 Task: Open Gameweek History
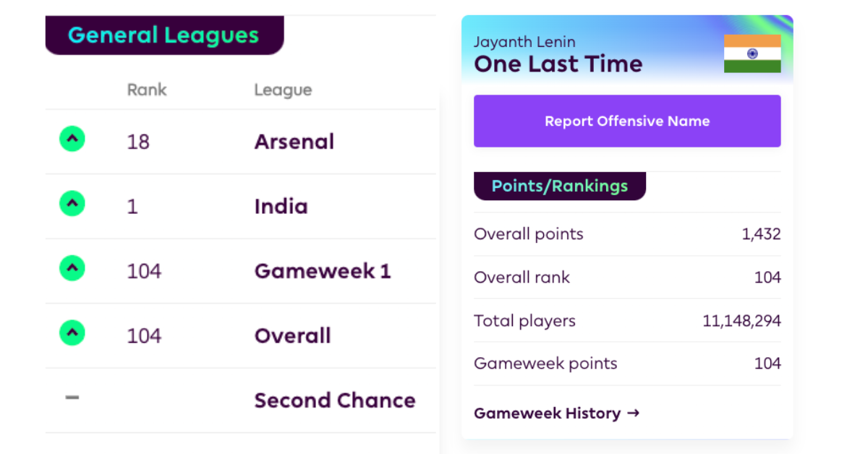tap(548, 414)
